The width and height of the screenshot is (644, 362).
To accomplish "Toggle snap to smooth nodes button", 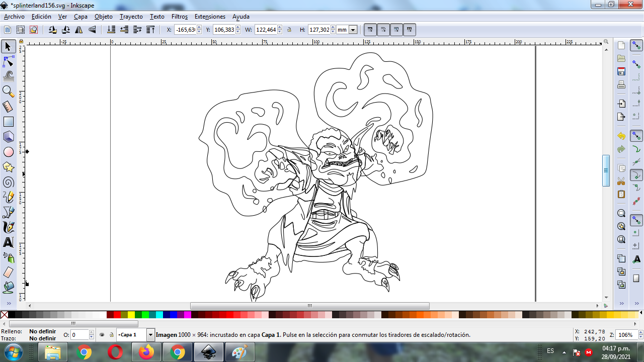I will [636, 188].
